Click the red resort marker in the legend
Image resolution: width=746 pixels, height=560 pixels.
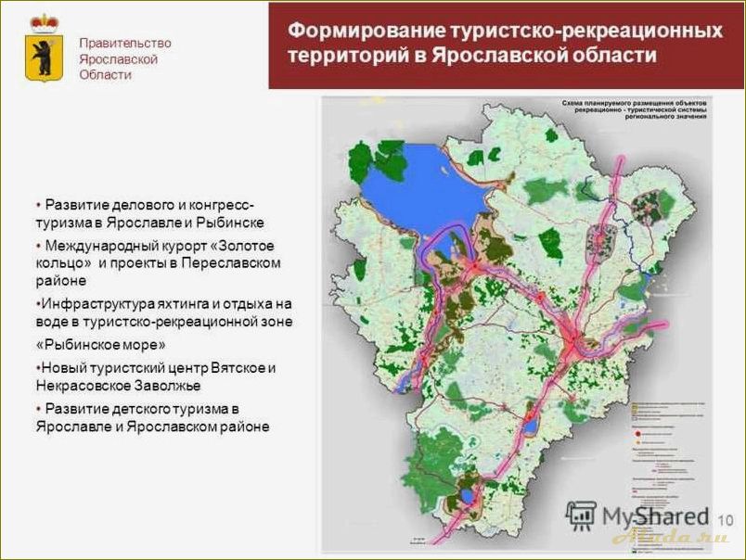coord(637,434)
